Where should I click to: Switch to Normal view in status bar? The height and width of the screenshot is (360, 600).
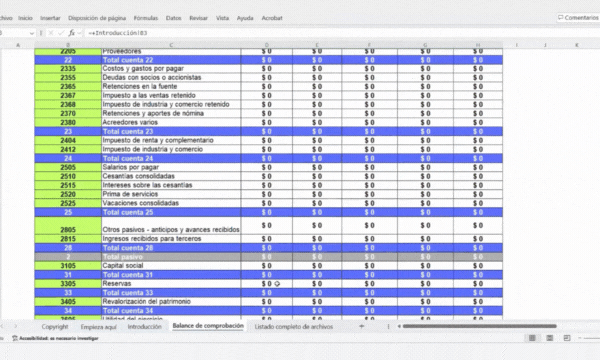click(x=532, y=338)
